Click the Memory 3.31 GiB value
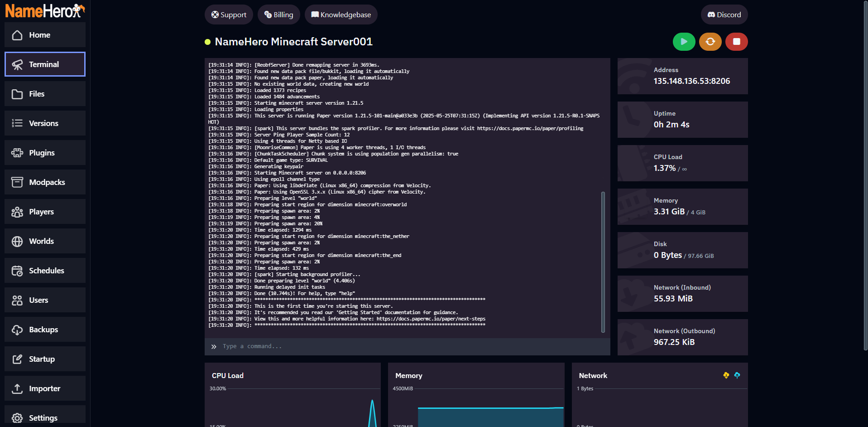The image size is (868, 427). [x=669, y=212]
